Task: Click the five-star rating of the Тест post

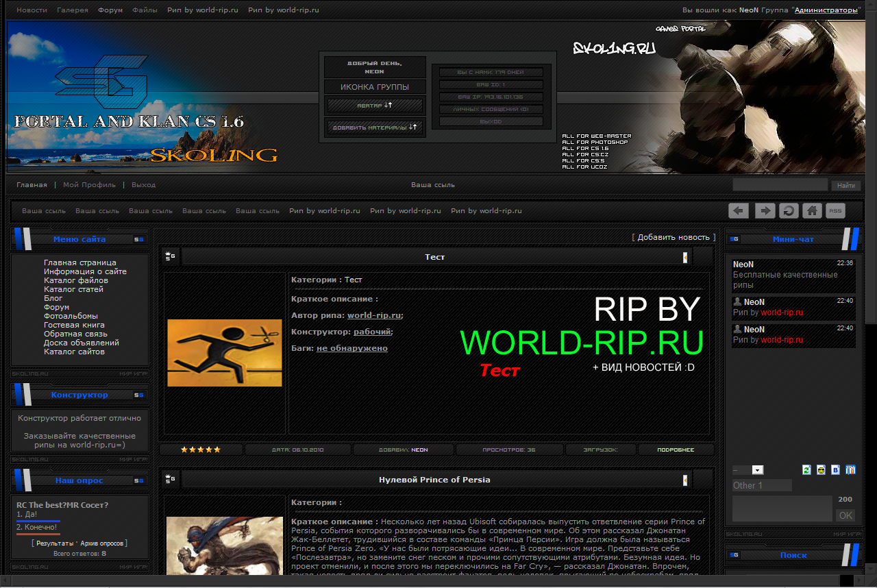Action: (201, 450)
